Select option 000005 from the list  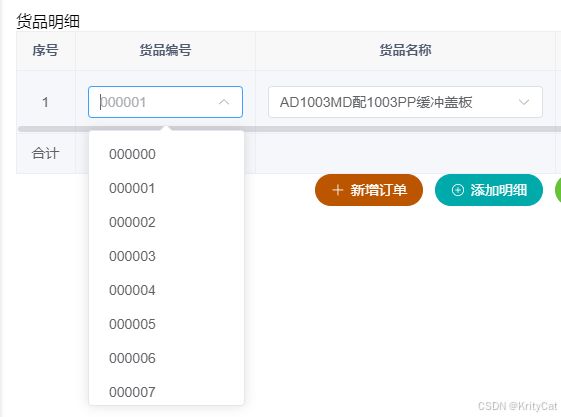(x=166, y=324)
